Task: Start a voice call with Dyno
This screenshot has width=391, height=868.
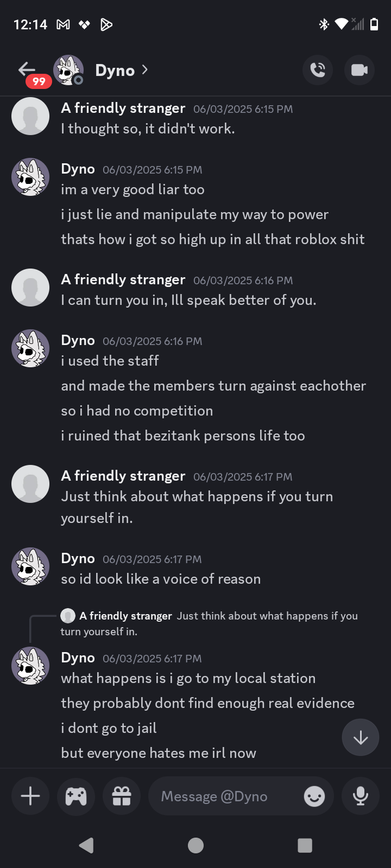Action: pyautogui.click(x=318, y=70)
